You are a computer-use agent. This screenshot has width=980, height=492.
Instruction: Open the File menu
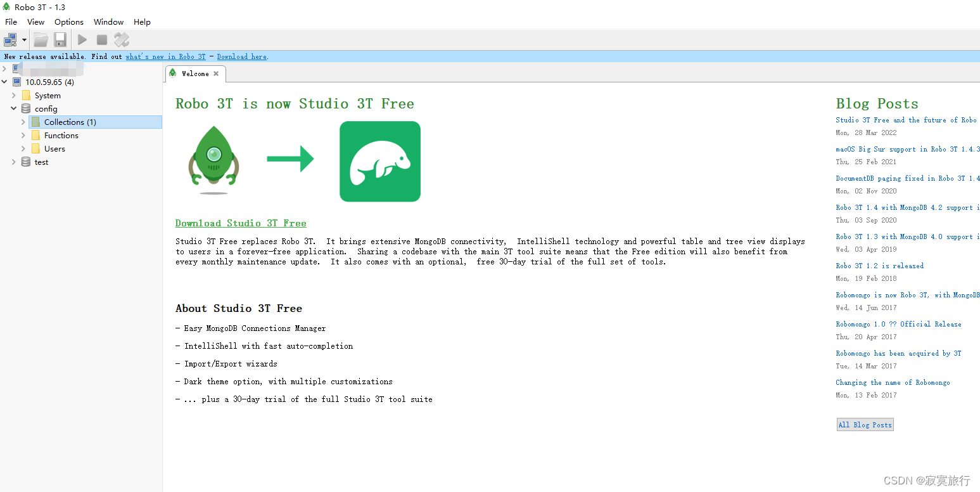coord(11,22)
